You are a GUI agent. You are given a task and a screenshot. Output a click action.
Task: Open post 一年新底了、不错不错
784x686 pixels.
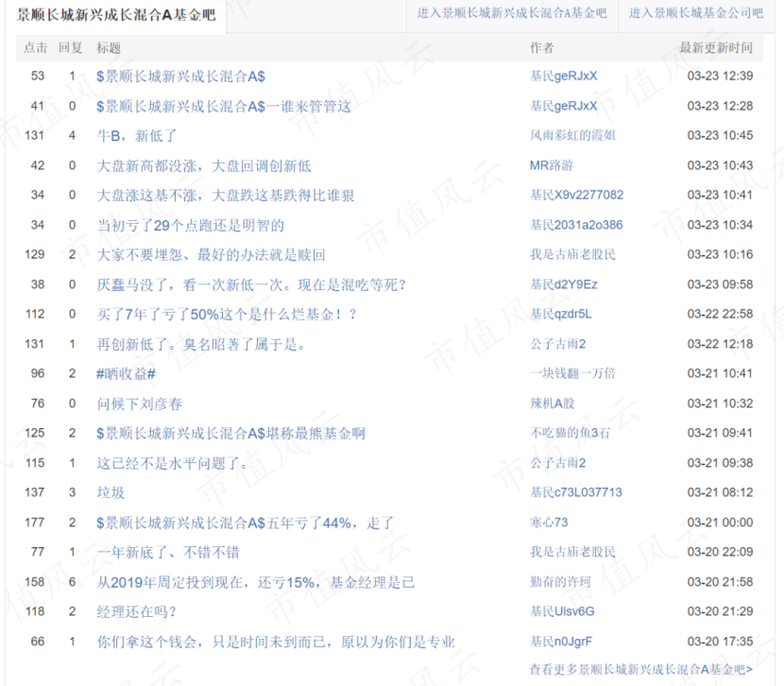166,552
